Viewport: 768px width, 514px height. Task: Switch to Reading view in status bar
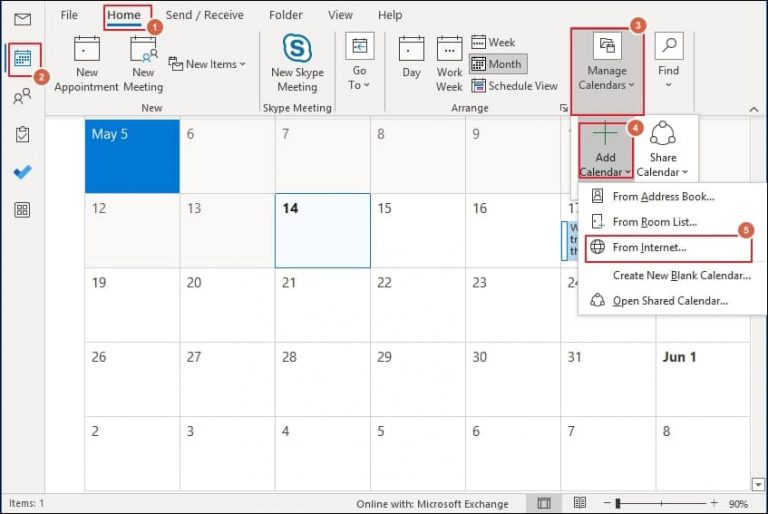pyautogui.click(x=580, y=503)
